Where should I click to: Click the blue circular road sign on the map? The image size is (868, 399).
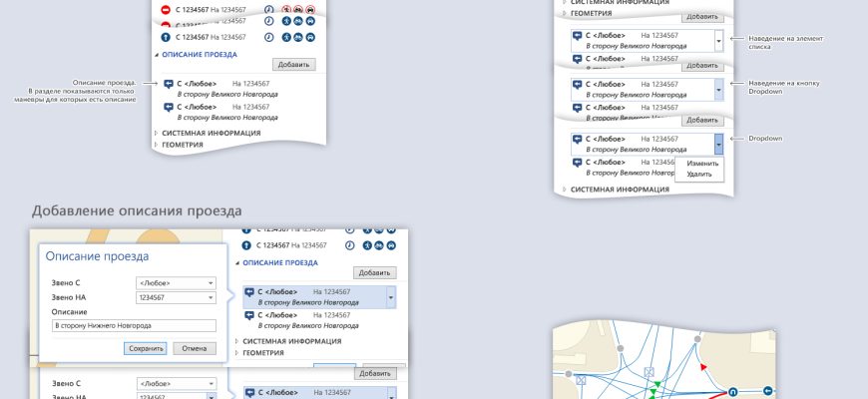732,392
